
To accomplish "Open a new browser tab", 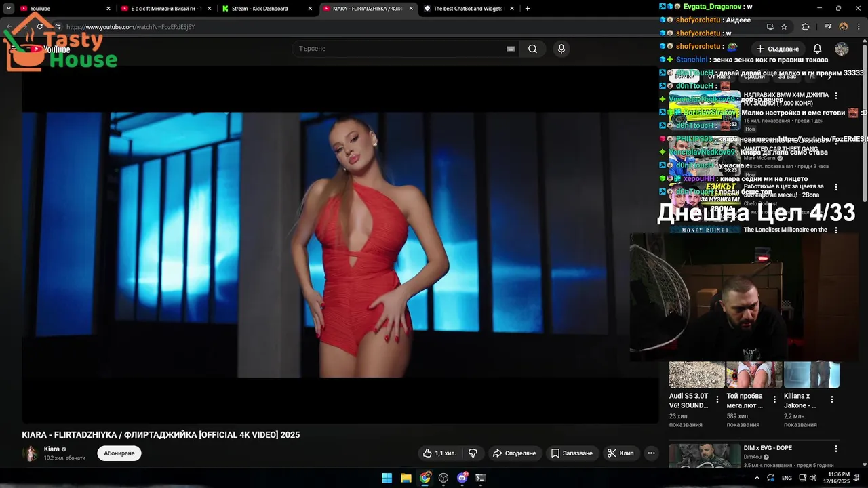I will point(527,9).
